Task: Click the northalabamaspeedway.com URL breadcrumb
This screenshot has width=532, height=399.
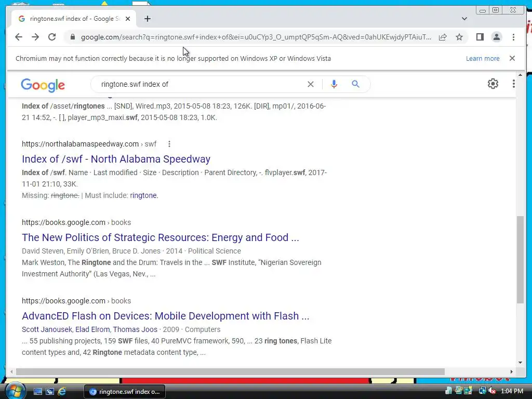Action: pyautogui.click(x=89, y=144)
